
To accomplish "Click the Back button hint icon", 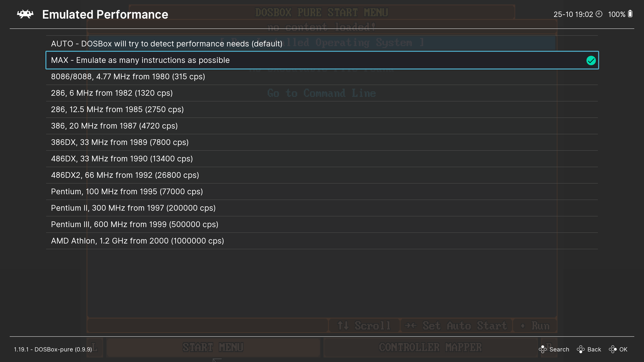I will 580,349.
